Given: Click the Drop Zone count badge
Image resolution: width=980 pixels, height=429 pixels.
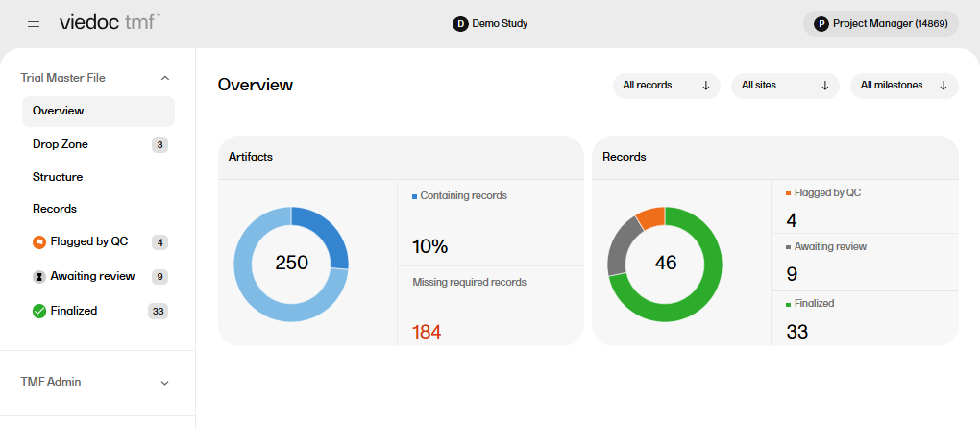Looking at the screenshot, I should coord(159,145).
